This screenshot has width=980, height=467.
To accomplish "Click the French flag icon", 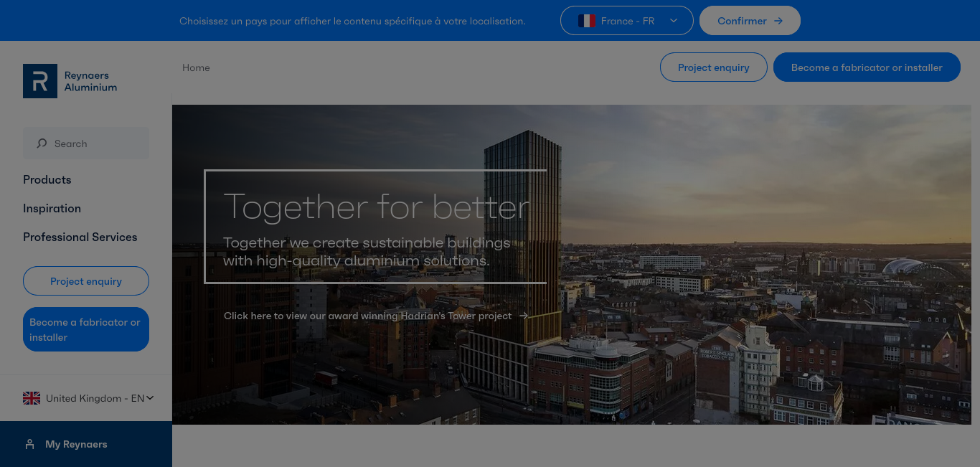I will [587, 21].
